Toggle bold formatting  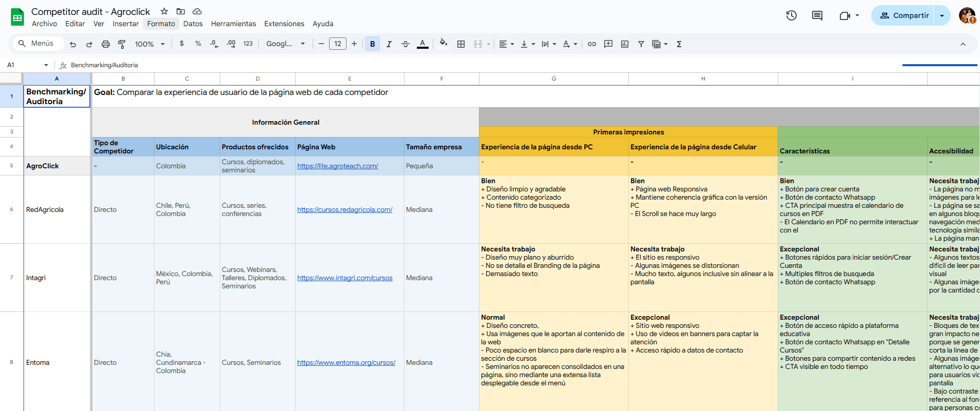(x=373, y=44)
